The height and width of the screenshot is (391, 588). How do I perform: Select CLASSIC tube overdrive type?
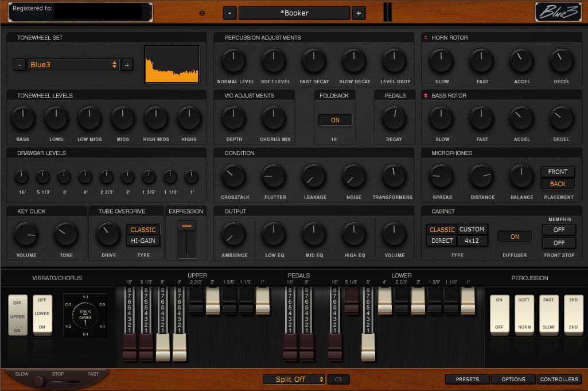click(143, 230)
